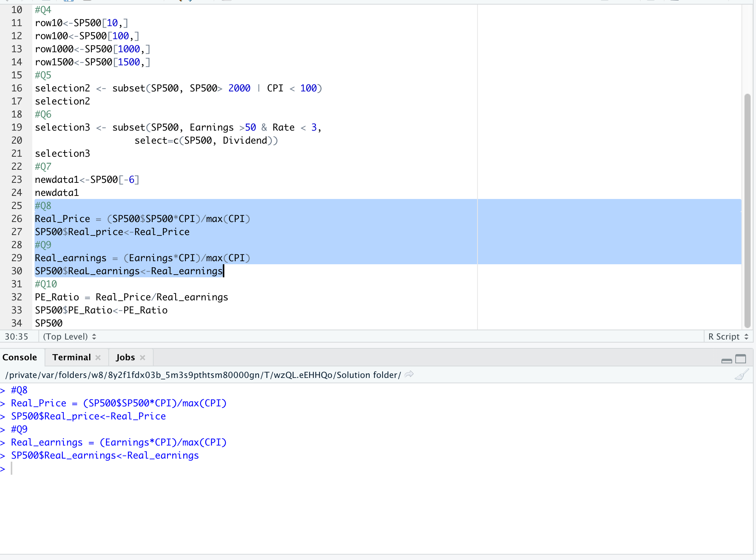Click the #Q10 comment line

[46, 284]
